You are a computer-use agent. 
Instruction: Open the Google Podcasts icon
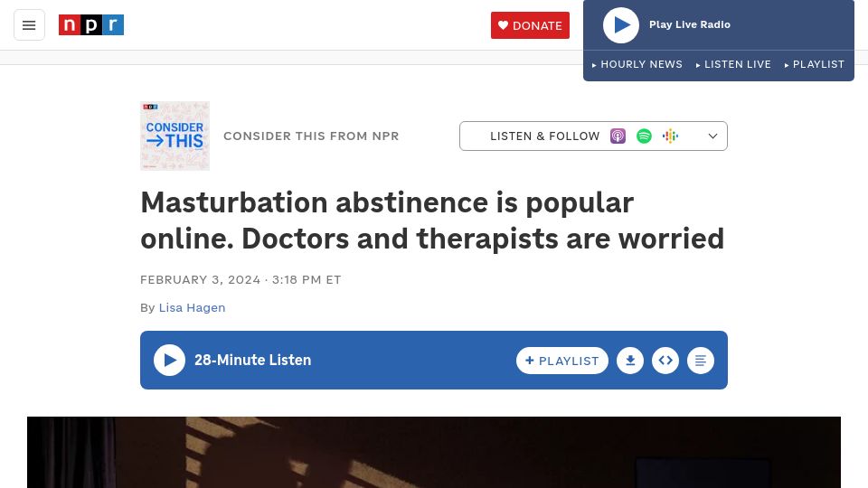(x=670, y=136)
